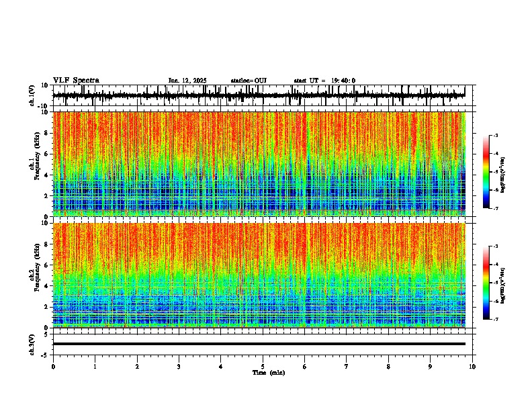Image resolution: width=532 pixels, height=411 pixels.
Task: Click time axis tick label "1"
Action: [95, 367]
